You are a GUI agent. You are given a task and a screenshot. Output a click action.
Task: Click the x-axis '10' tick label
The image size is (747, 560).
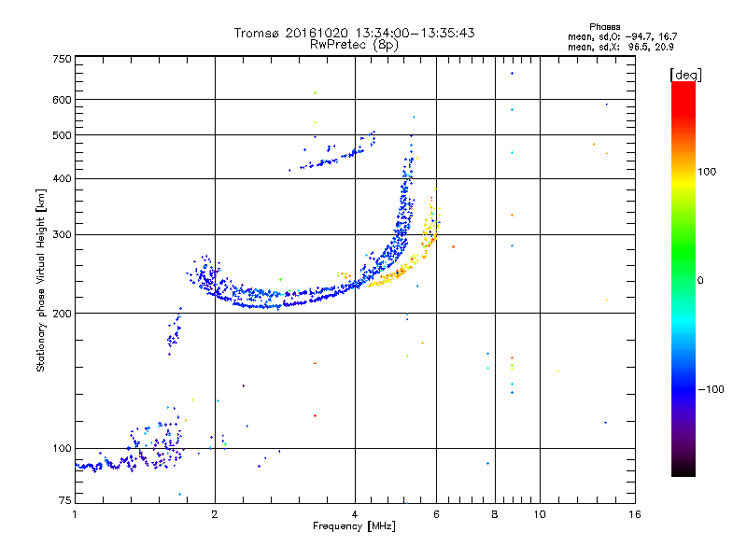point(540,514)
